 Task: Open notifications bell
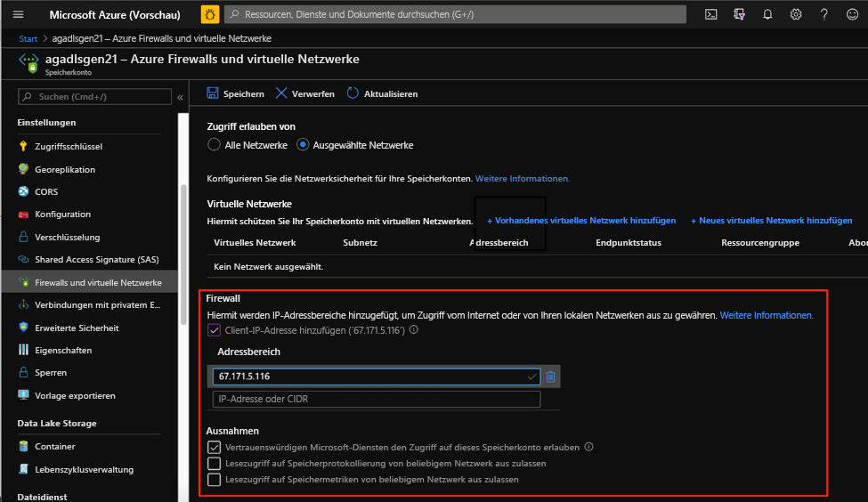pyautogui.click(x=767, y=14)
